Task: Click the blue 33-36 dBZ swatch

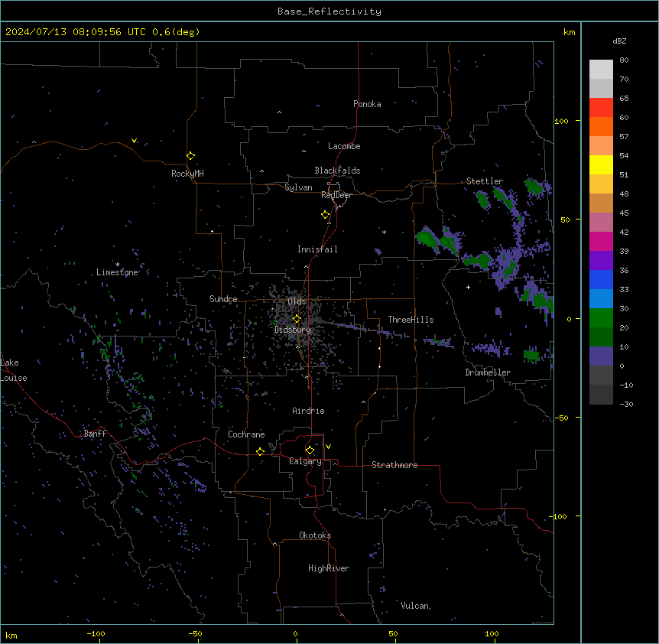Action: (601, 279)
